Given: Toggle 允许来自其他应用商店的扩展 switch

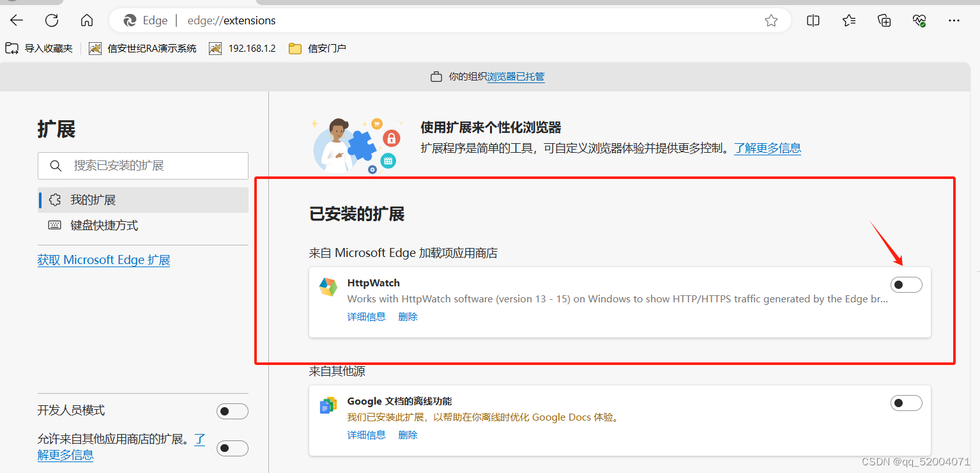Looking at the screenshot, I should 233,448.
